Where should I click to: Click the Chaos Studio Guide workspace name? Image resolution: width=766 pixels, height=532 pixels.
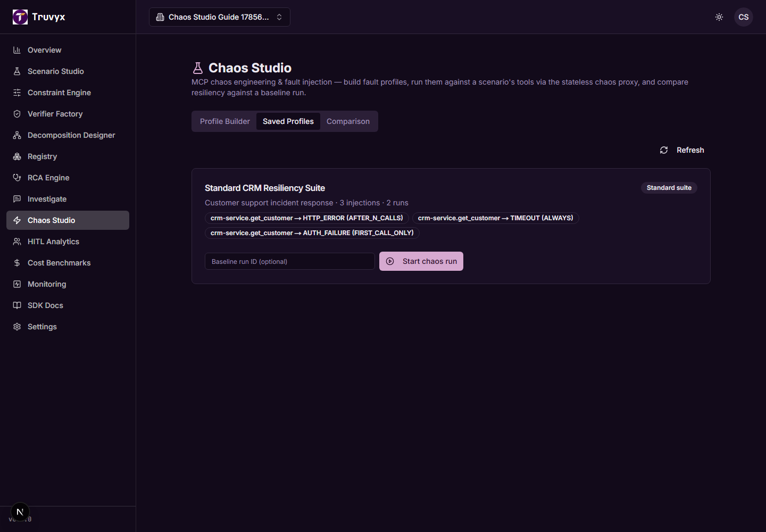click(x=219, y=17)
